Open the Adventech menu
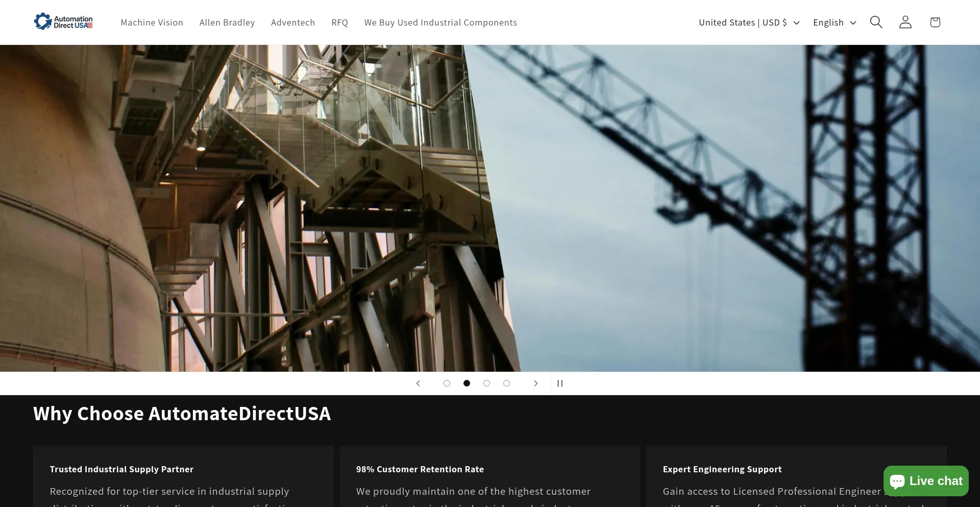 click(x=293, y=22)
